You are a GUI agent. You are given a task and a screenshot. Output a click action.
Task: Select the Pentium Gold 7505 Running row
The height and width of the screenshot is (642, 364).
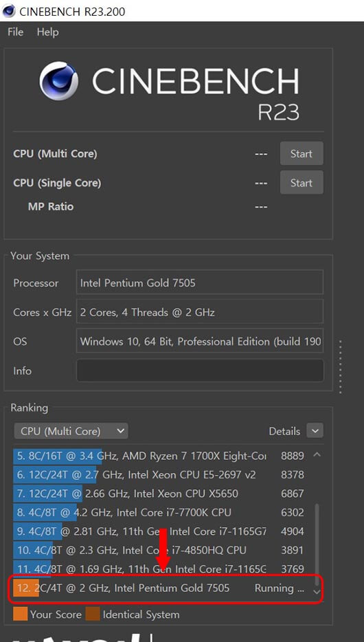(x=160, y=588)
